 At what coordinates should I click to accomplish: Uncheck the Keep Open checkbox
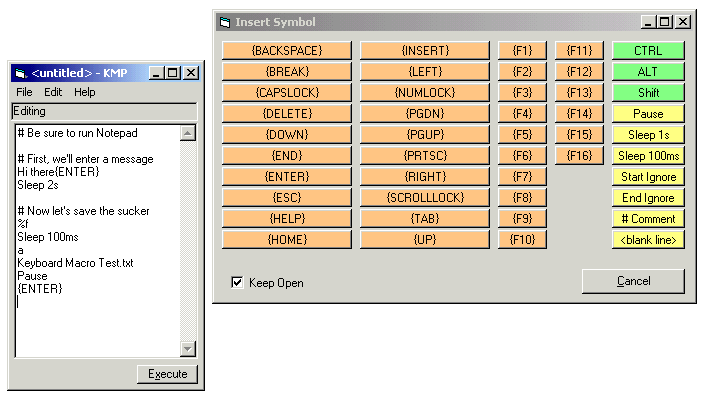click(237, 283)
